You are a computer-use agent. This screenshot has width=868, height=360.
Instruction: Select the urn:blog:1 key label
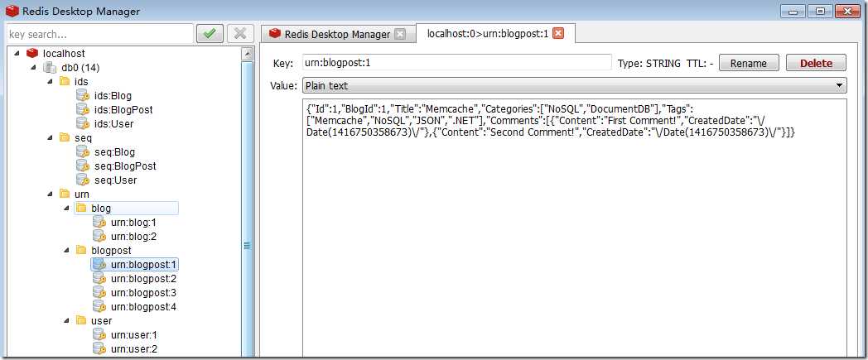133,223
